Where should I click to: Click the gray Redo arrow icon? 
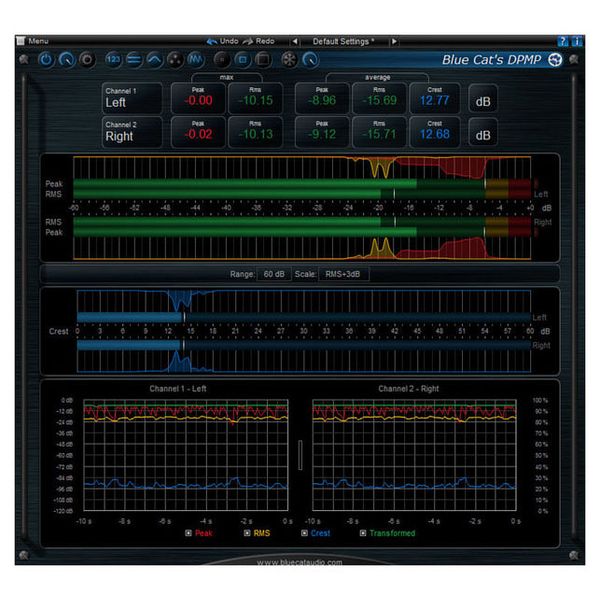tap(248, 41)
